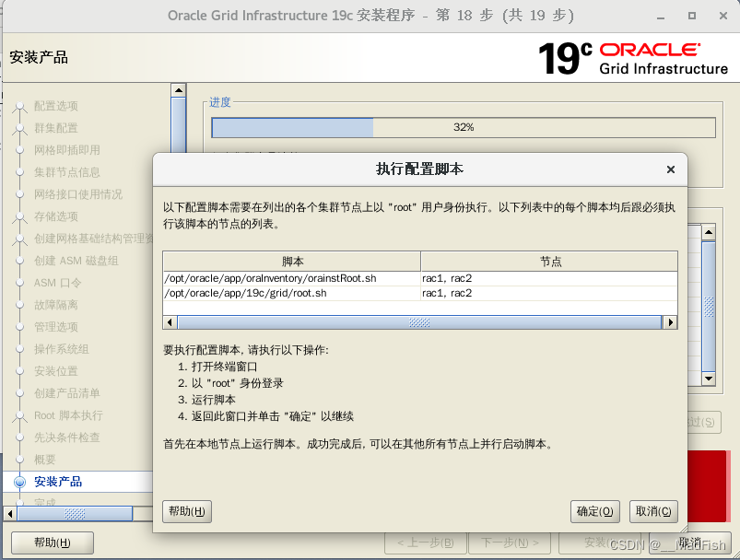This screenshot has height=560, width=740.
Task: Click the 安装产品 active step bullet icon
Action: [x=20, y=482]
